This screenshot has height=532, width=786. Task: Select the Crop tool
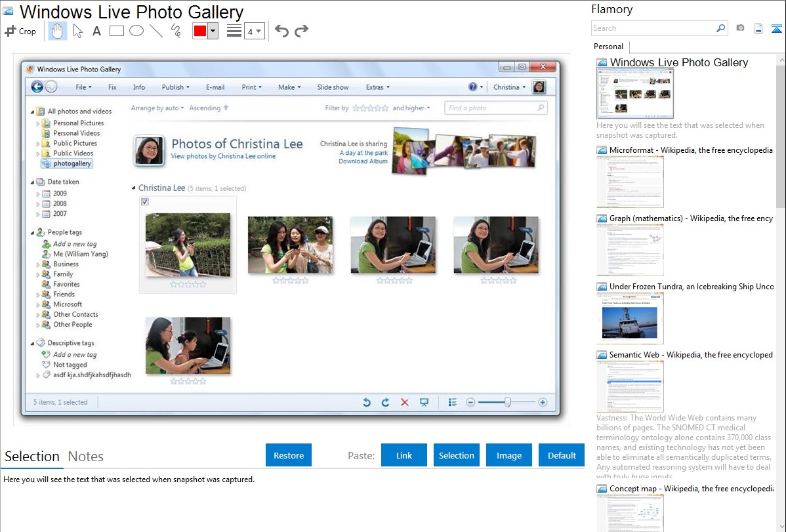tap(20, 31)
